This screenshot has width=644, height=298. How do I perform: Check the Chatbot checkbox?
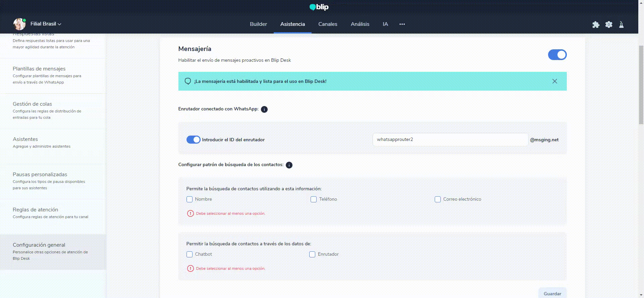[x=190, y=254]
